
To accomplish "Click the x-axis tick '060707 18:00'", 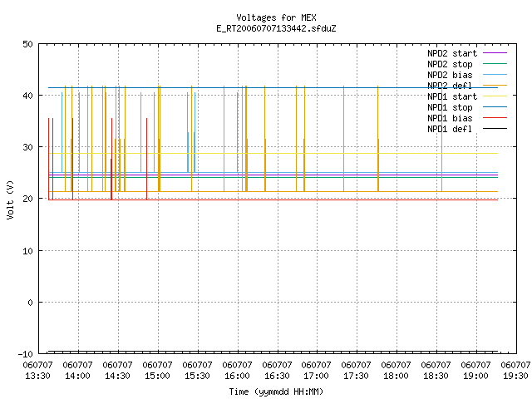I will 396,371.
